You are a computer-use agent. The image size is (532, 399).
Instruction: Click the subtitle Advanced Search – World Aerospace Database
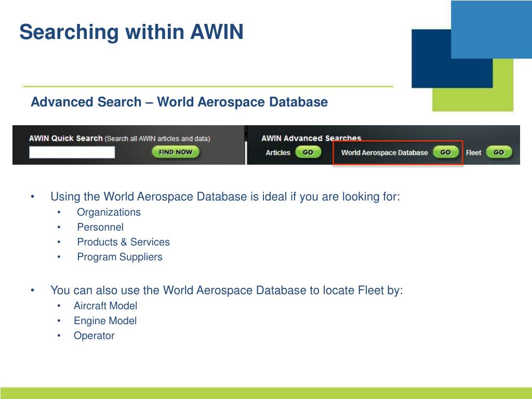[x=179, y=102]
